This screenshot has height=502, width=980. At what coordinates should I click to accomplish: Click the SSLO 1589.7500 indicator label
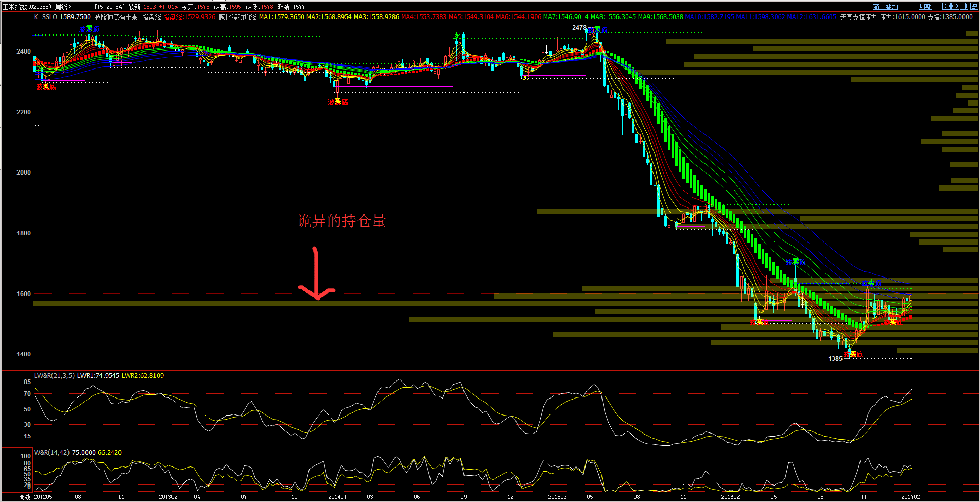pyautogui.click(x=66, y=17)
